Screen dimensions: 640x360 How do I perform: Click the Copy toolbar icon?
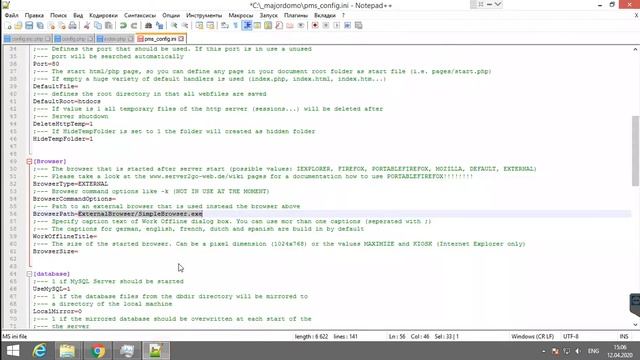(x=98, y=26)
